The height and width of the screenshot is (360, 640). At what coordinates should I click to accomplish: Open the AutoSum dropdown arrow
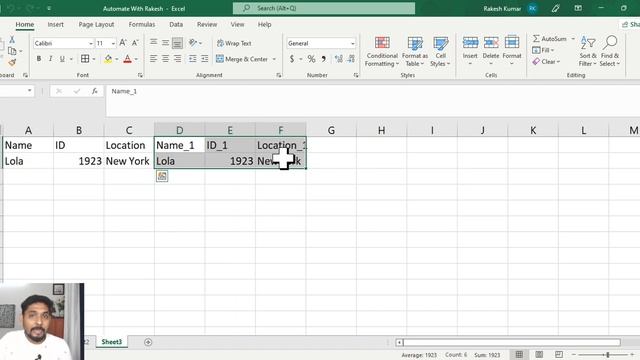coord(573,39)
